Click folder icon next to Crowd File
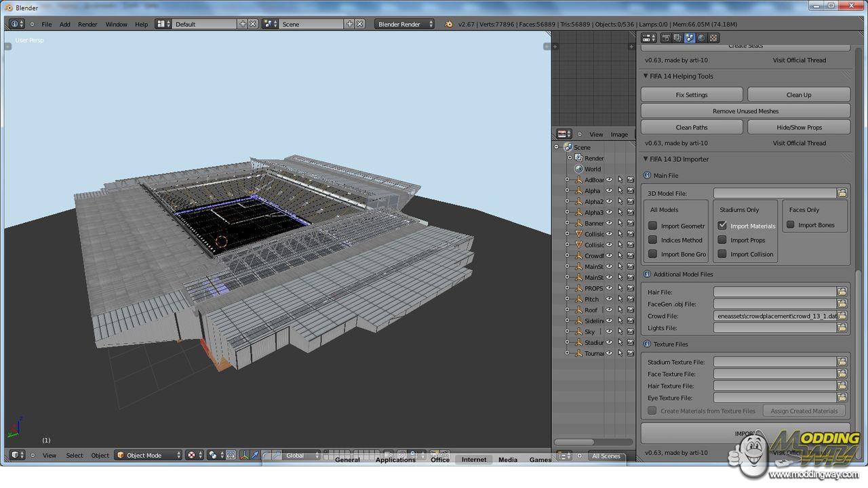 [x=842, y=316]
